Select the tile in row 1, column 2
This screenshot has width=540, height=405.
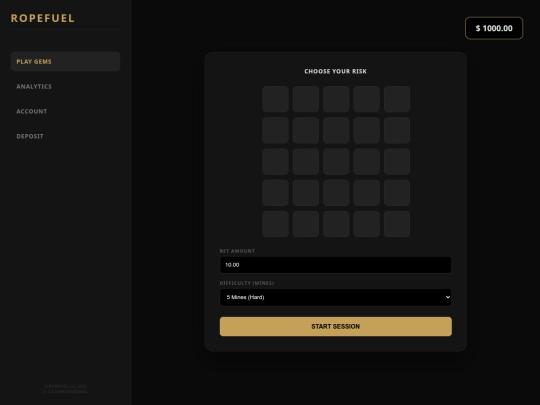tap(306, 99)
